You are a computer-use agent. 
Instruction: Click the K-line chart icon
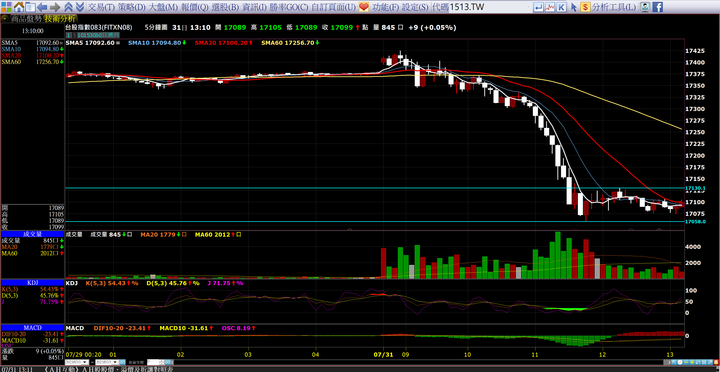tap(562, 7)
